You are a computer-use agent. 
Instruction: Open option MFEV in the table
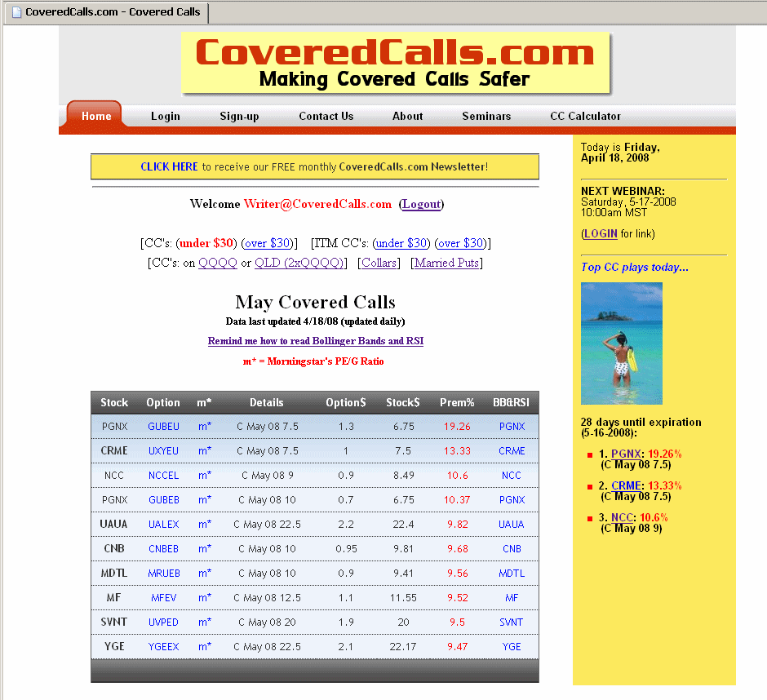[x=163, y=598]
